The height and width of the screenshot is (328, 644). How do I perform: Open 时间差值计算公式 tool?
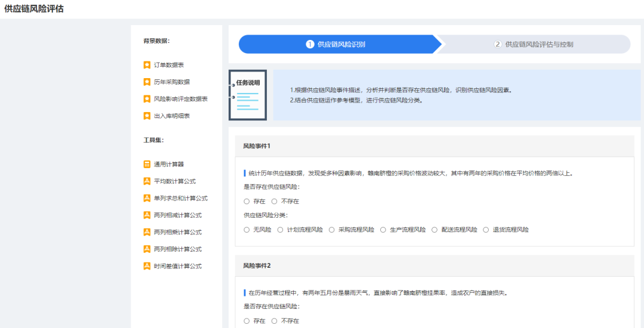[x=178, y=266]
